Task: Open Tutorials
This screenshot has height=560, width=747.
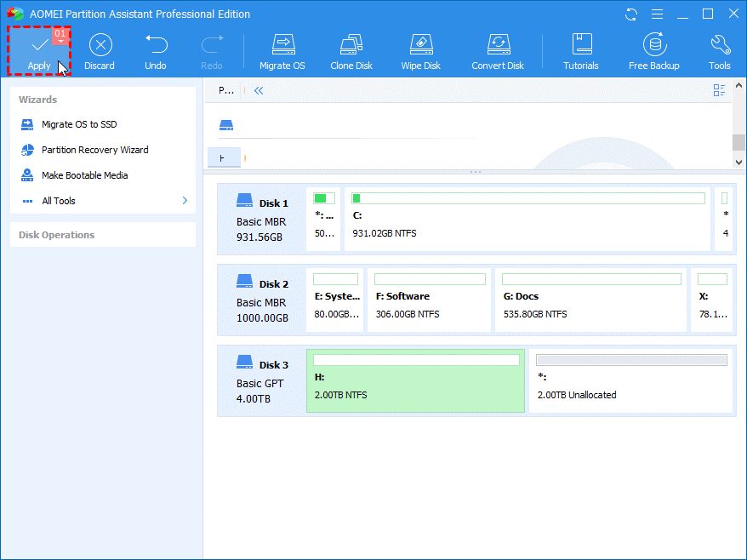Action: 581,51
